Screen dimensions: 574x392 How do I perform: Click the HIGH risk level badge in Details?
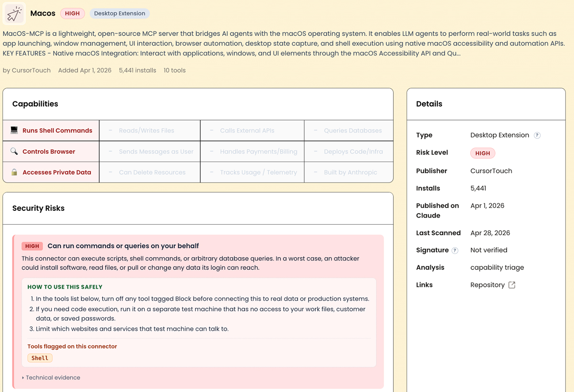click(x=483, y=153)
